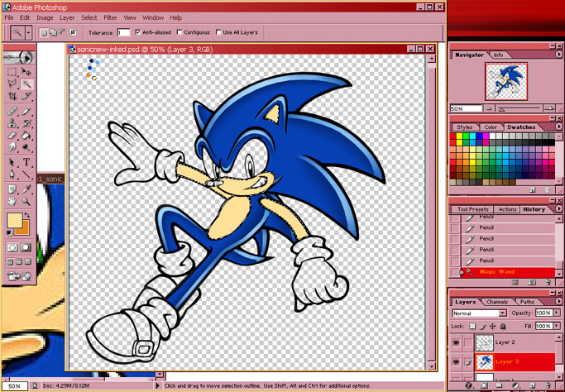Click the foreground color swatch
Image resolution: width=565 pixels, height=392 pixels.
pos(14,220)
